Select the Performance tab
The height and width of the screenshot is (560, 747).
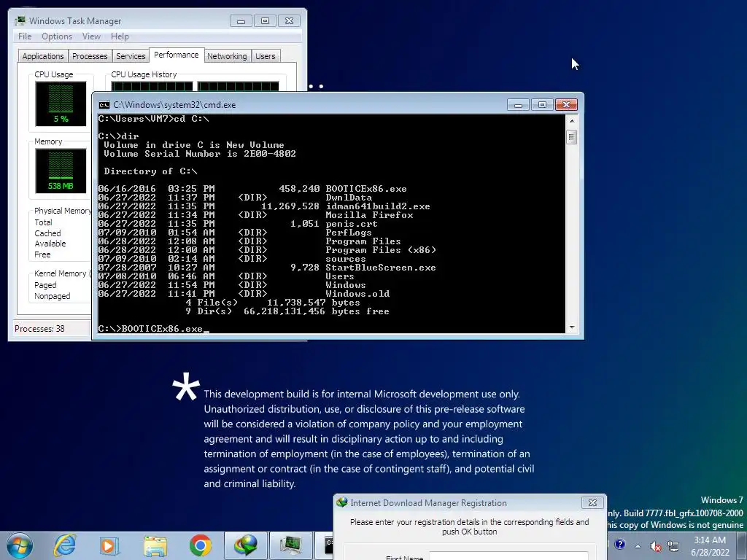click(x=177, y=55)
